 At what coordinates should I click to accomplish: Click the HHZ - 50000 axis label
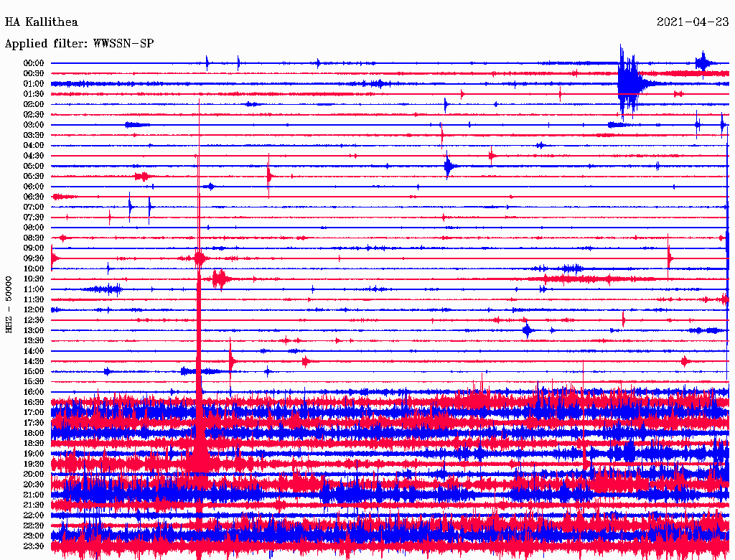9,305
